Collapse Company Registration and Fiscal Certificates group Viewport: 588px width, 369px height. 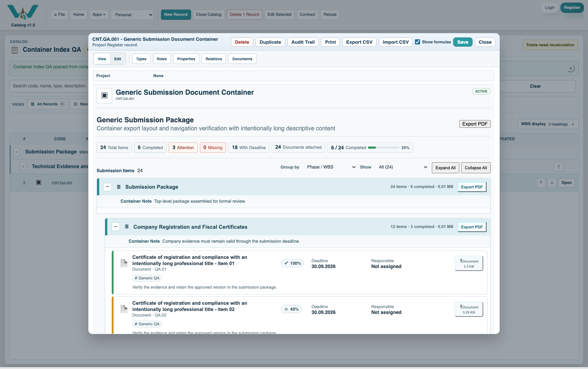coord(115,227)
